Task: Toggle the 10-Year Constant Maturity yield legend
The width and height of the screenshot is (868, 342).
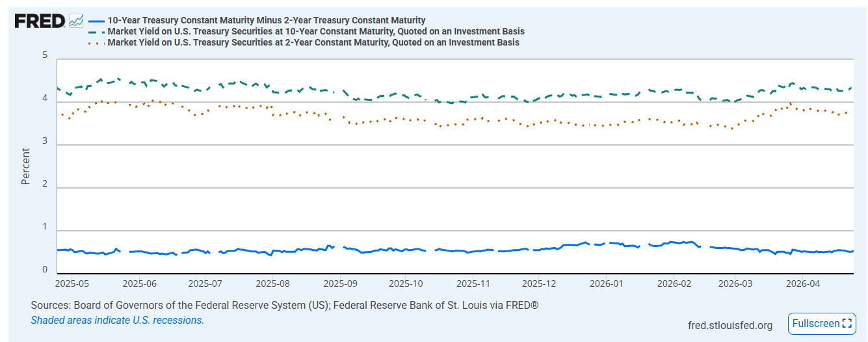Action: click(316, 31)
